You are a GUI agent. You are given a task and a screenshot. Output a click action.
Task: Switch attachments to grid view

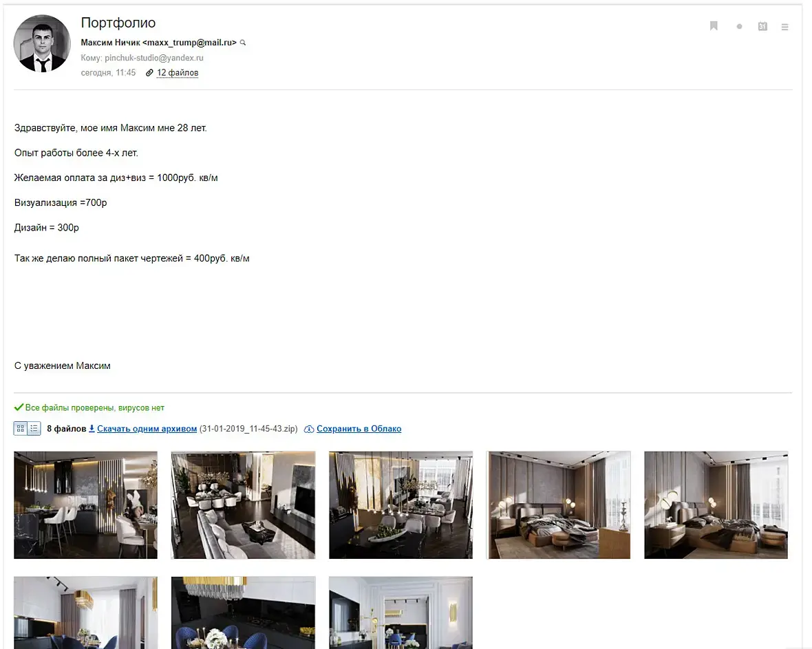click(20, 428)
